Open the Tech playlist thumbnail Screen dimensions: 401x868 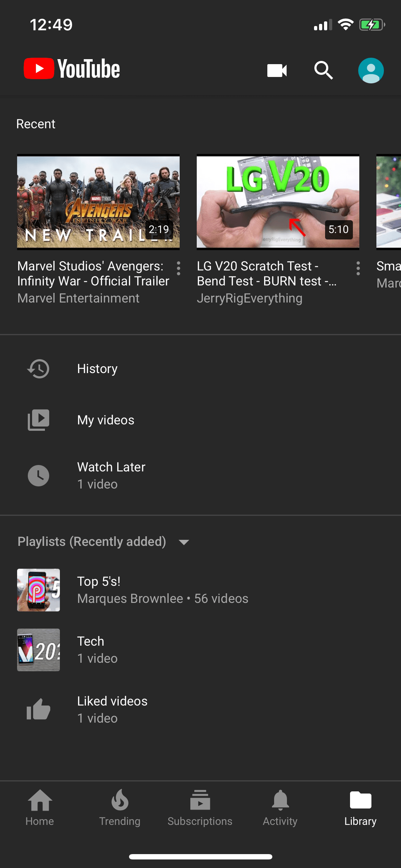38,650
